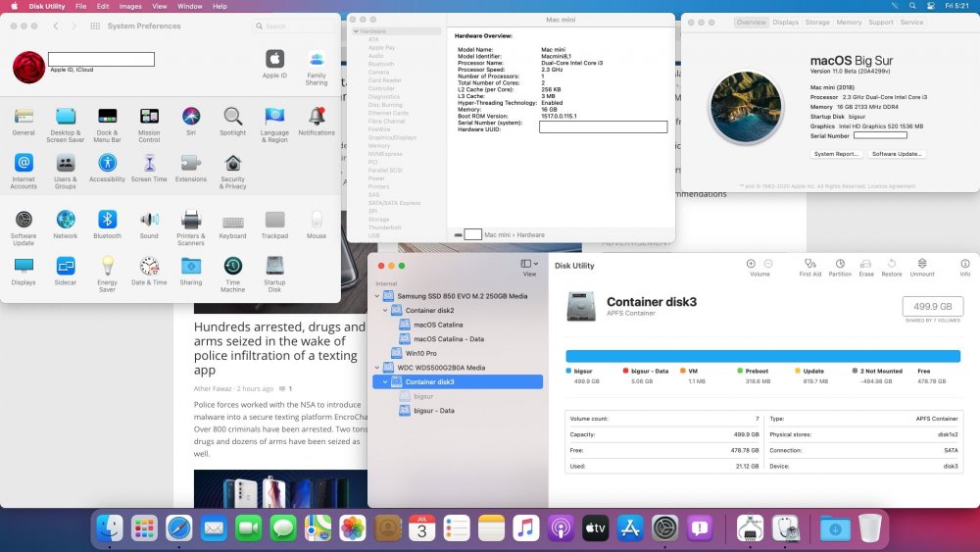This screenshot has height=552, width=980.
Task: Switch to the Support tab in About This Mac
Action: tap(881, 22)
